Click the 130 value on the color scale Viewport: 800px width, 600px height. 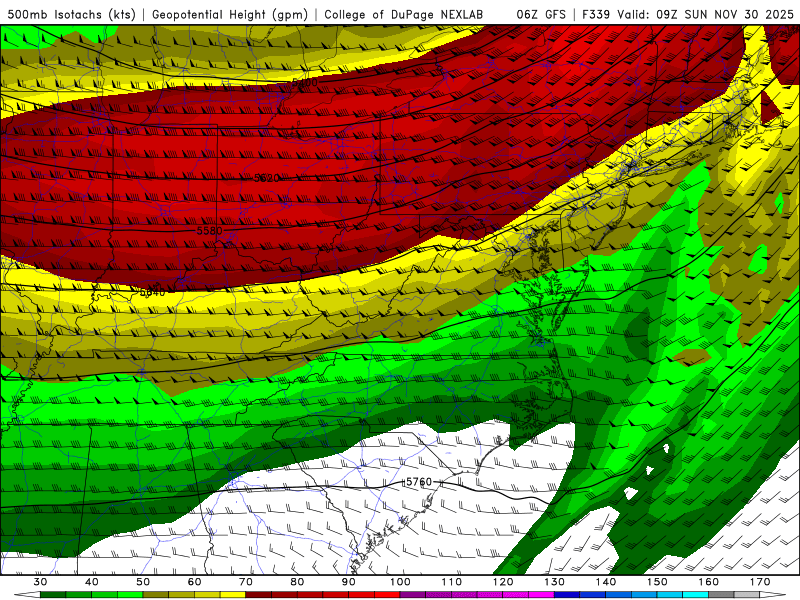554,582
